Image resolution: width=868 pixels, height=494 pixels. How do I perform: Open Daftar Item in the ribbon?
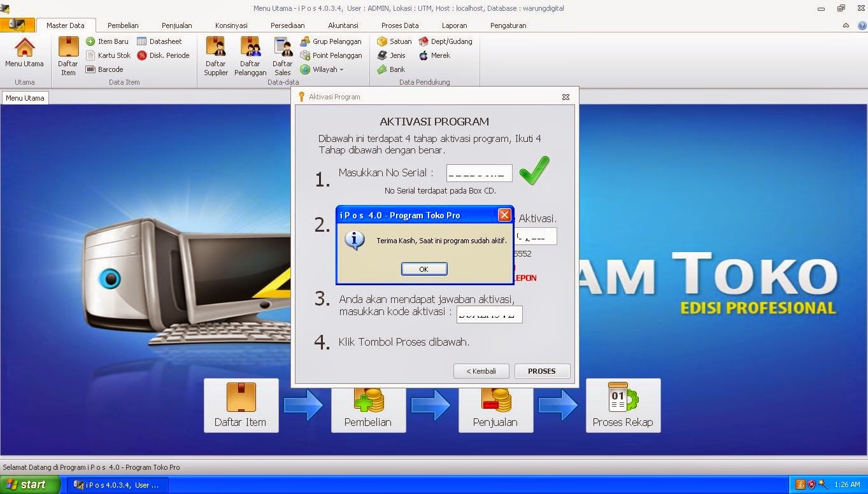68,56
